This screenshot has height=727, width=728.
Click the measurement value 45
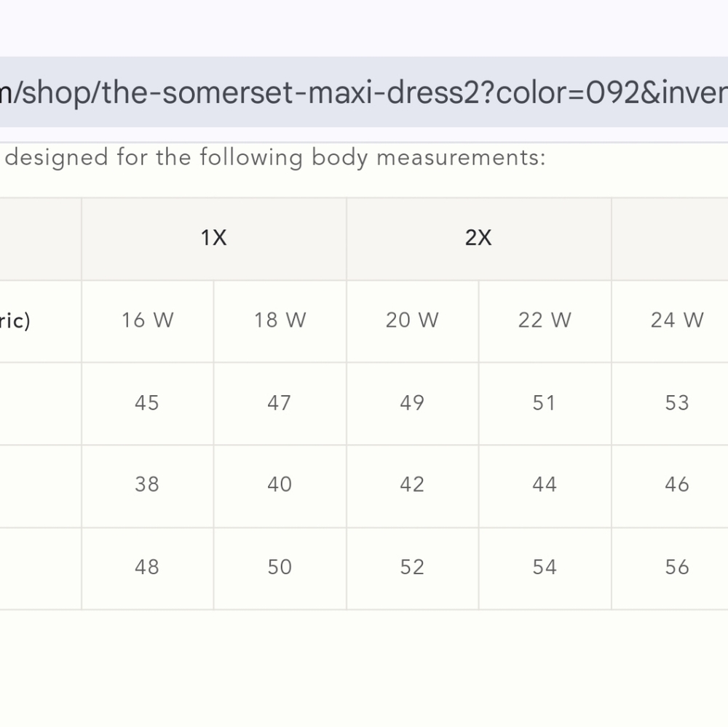[x=147, y=403]
